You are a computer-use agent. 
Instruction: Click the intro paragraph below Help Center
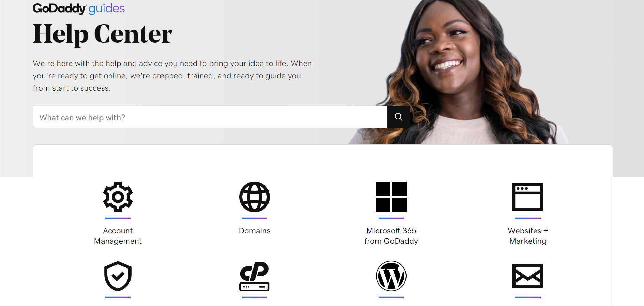click(172, 76)
